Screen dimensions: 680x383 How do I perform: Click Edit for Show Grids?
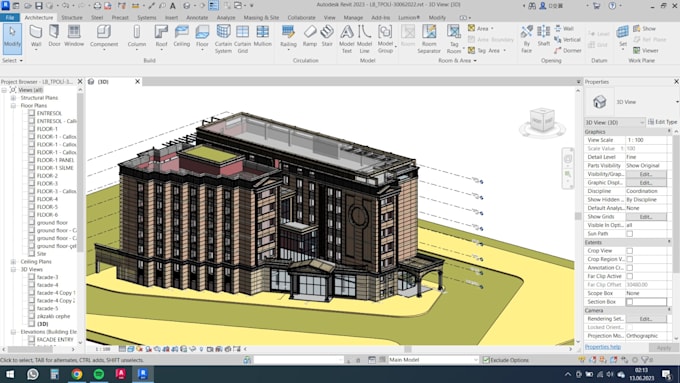pos(646,216)
